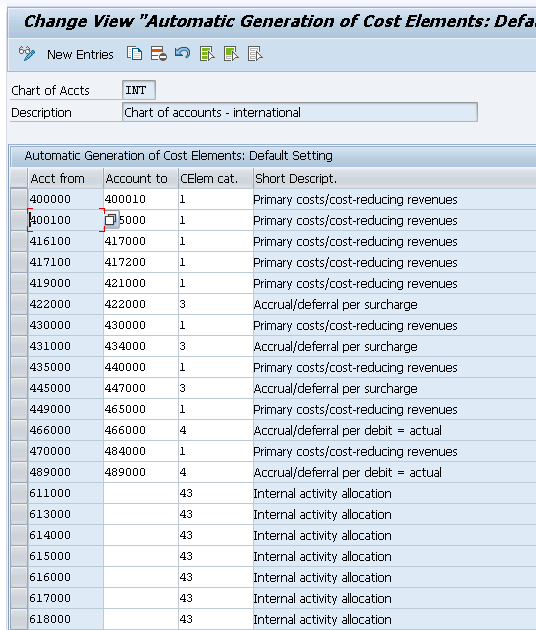Click the Display/Change toggle pencil icon
536x630 pixels.
27,53
